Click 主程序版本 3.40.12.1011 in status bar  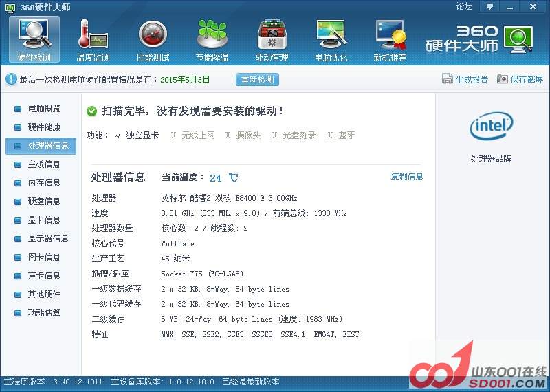[53, 382]
